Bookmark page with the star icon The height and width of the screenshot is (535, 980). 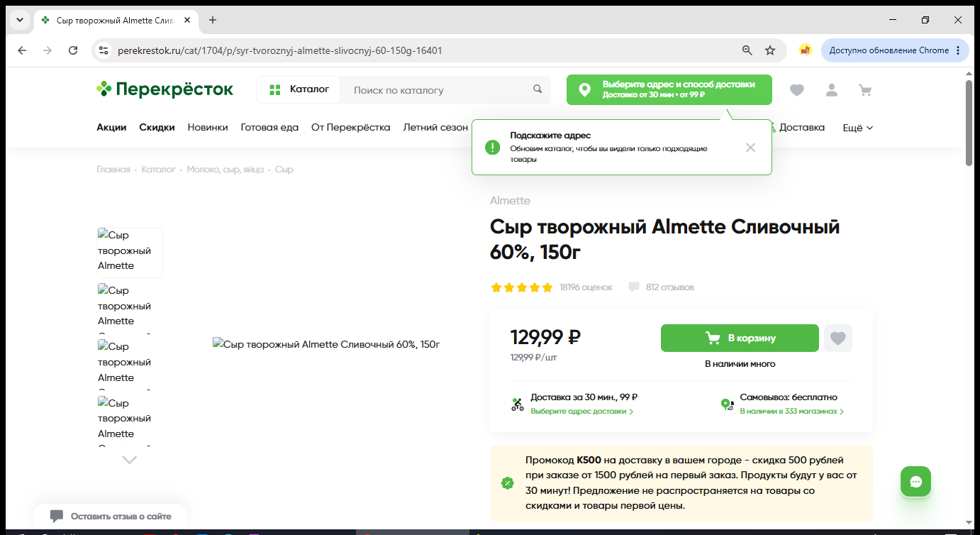coord(770,50)
